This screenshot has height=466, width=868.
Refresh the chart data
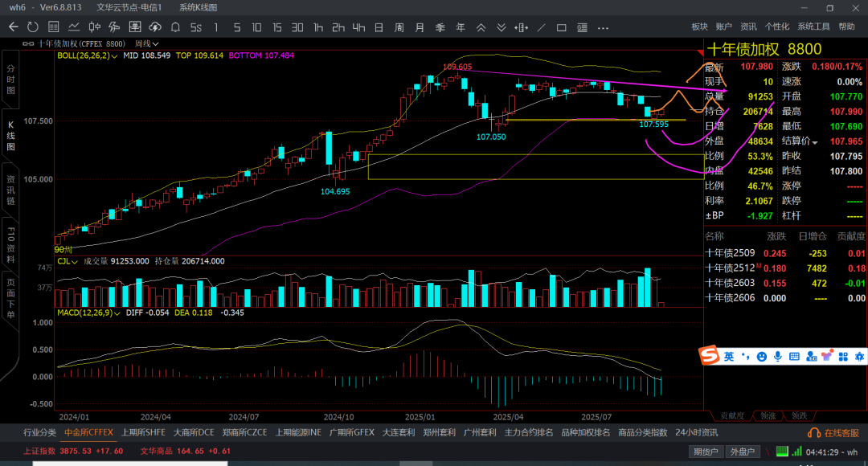[33, 27]
